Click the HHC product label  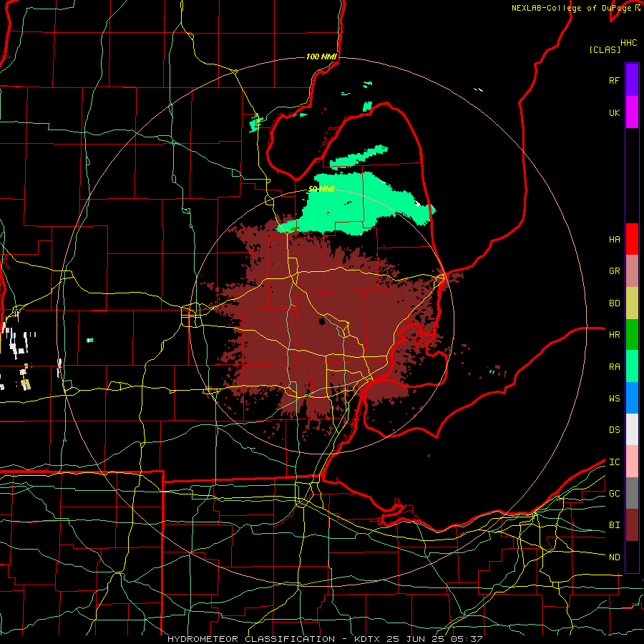(x=628, y=43)
